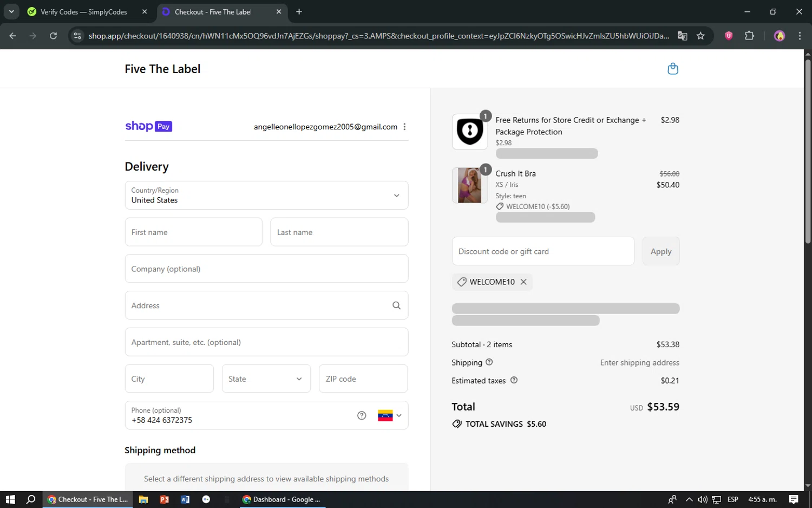This screenshot has height=508, width=812.
Task: Apply the discount code
Action: tap(661, 251)
